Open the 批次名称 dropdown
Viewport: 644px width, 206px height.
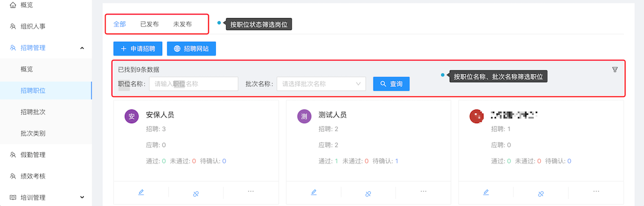[321, 84]
